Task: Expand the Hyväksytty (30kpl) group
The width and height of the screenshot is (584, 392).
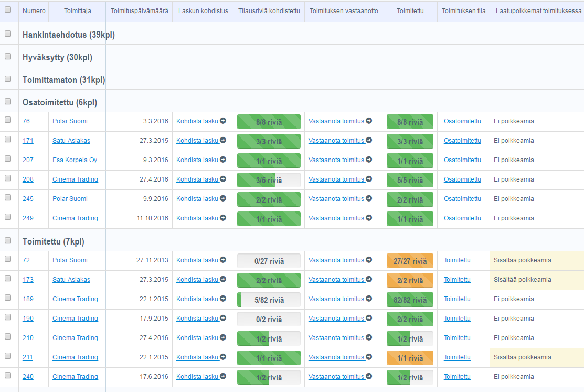Action: pyautogui.click(x=57, y=58)
